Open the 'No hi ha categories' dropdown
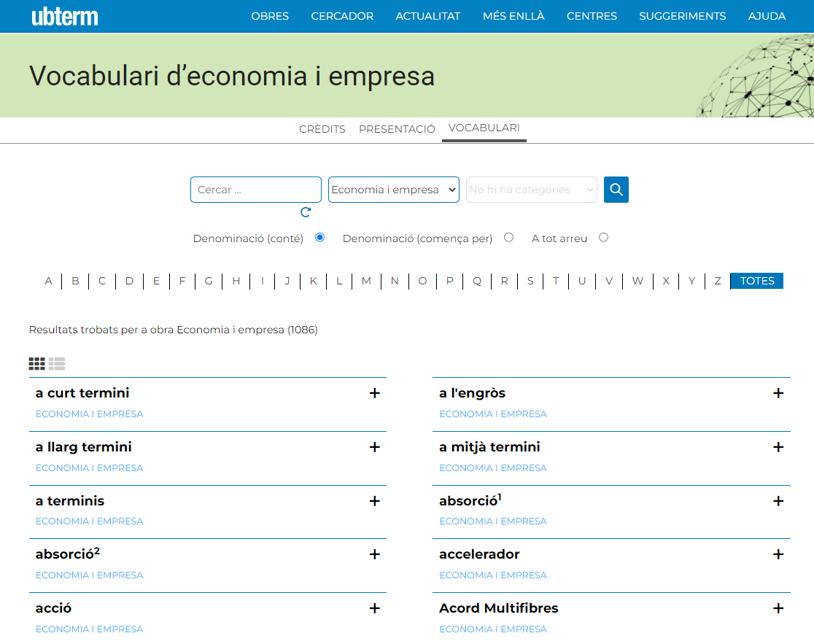Image resolution: width=814 pixels, height=644 pixels. pos(531,190)
